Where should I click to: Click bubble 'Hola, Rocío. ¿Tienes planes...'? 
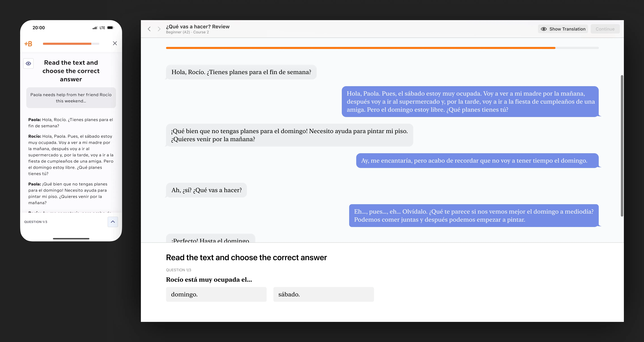point(241,72)
